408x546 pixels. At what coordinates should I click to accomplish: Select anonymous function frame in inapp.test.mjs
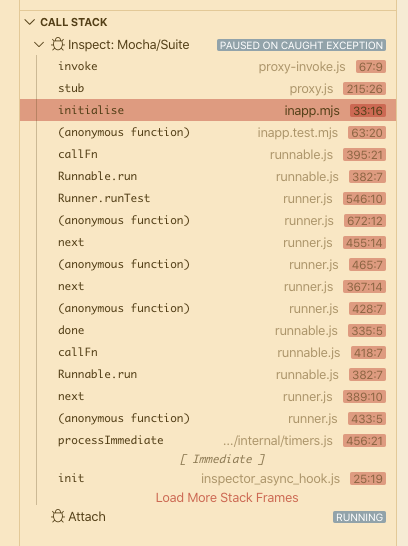click(208, 132)
